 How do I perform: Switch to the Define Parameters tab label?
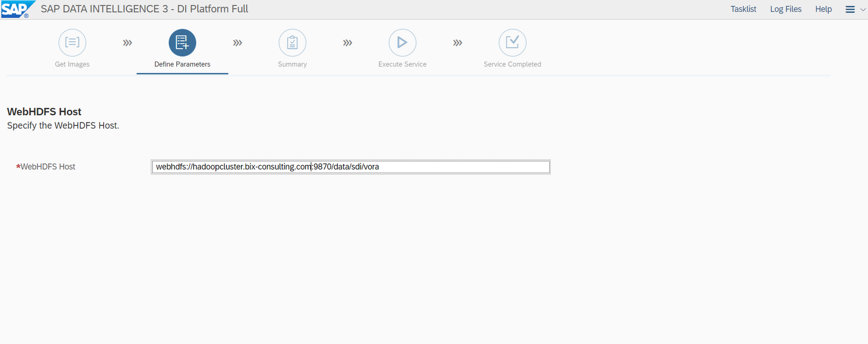[x=182, y=64]
